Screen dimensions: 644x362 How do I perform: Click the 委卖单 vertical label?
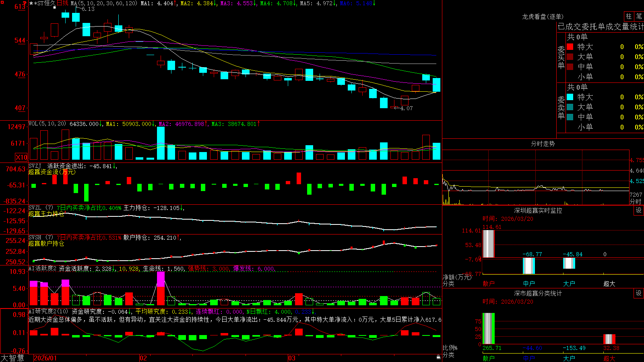561,107
